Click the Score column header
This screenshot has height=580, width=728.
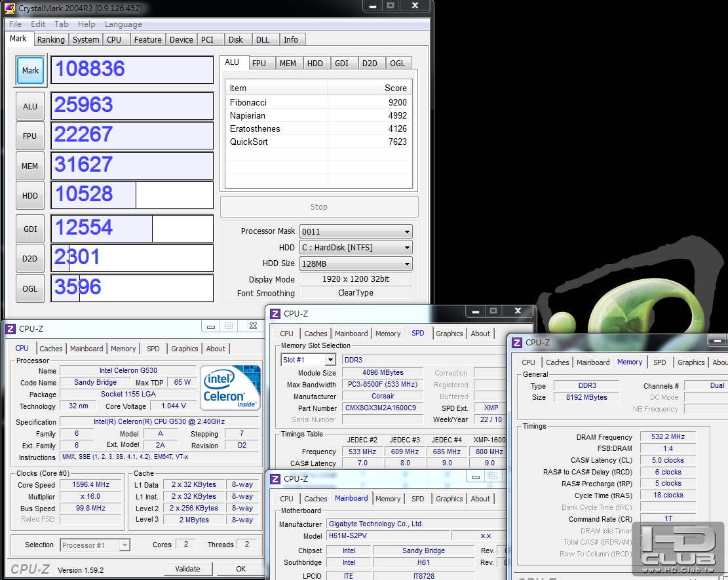point(370,88)
